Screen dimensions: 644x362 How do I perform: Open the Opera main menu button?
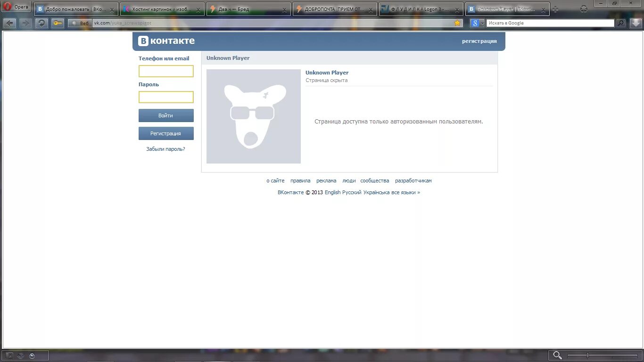[16, 7]
